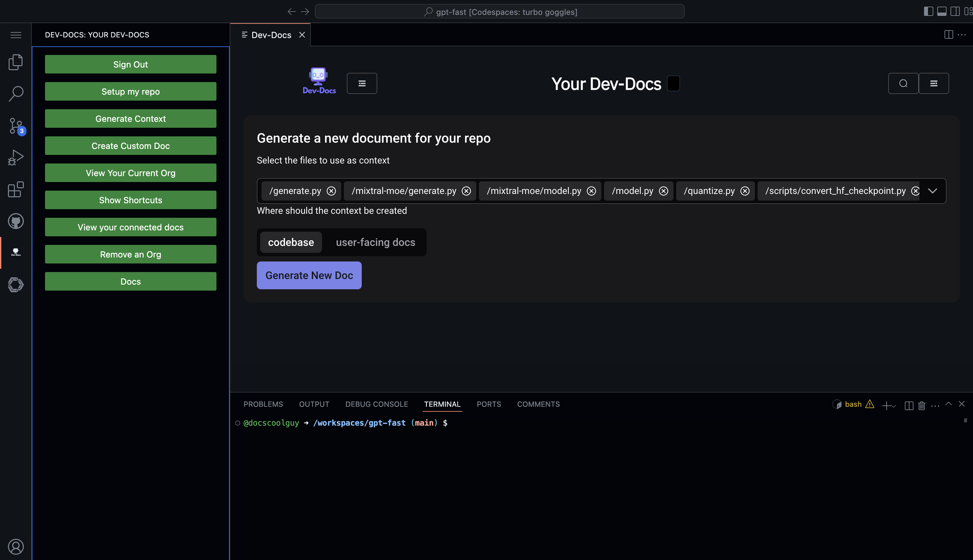Viewport: 973px width, 560px height.
Task: Open Source Control with 3 changes
Action: 16,126
